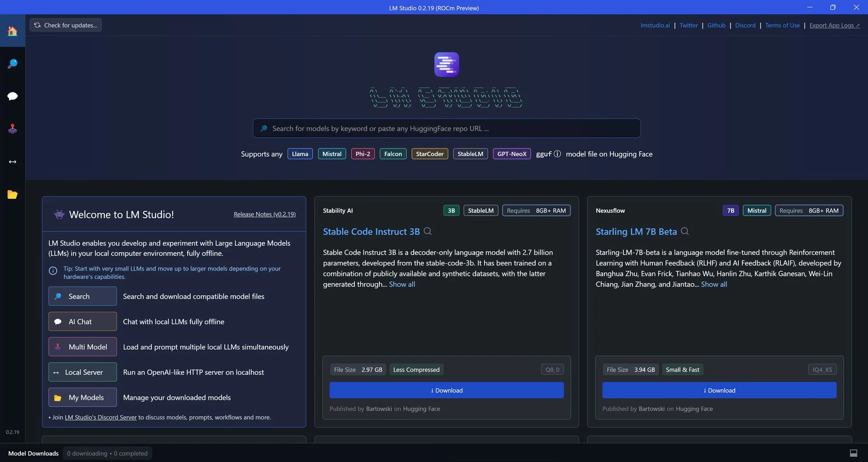
Task: Open lmstudio.ai link
Action: click(x=655, y=25)
